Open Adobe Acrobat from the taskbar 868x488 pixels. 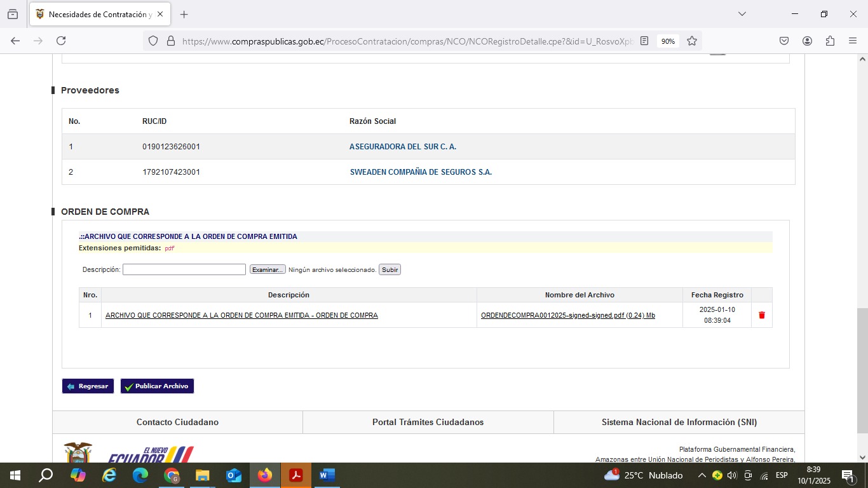point(295,475)
